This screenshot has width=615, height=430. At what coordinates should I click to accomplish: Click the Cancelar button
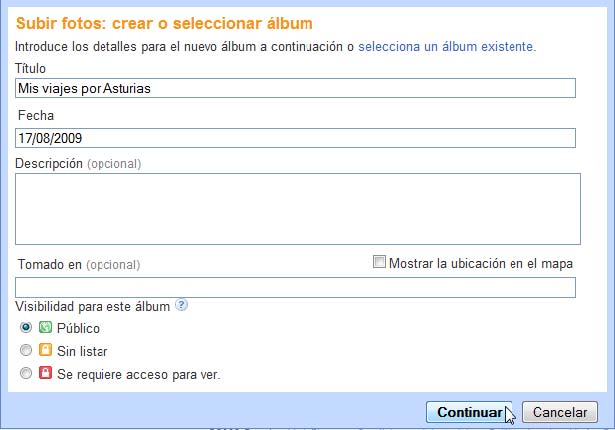(x=560, y=412)
